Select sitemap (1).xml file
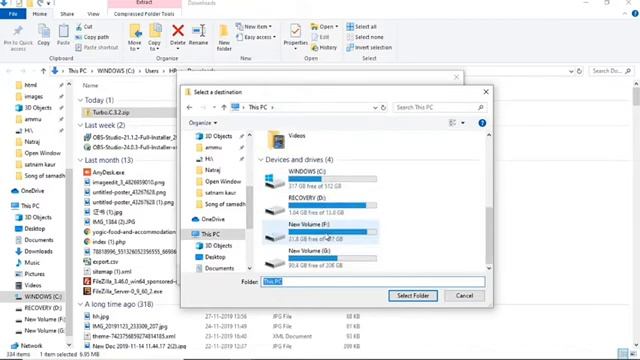Screen dimensions: 640x360 pyautogui.click(x=108, y=272)
